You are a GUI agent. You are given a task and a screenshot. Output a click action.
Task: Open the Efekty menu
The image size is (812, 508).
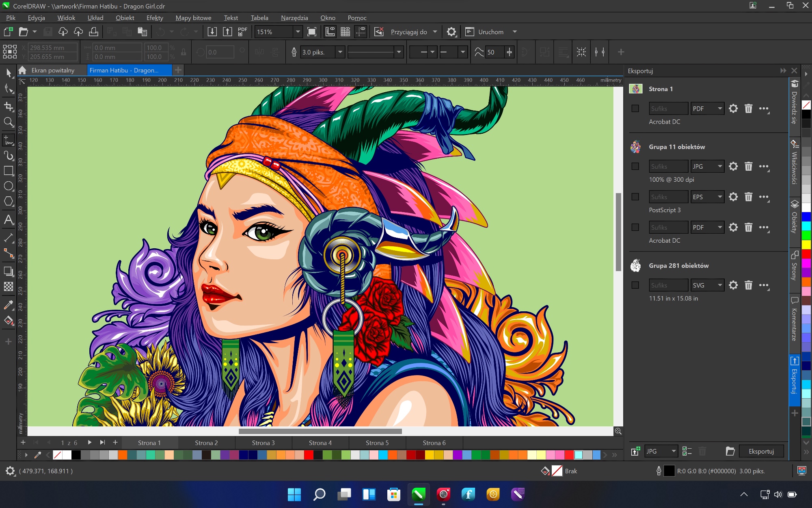[155, 18]
